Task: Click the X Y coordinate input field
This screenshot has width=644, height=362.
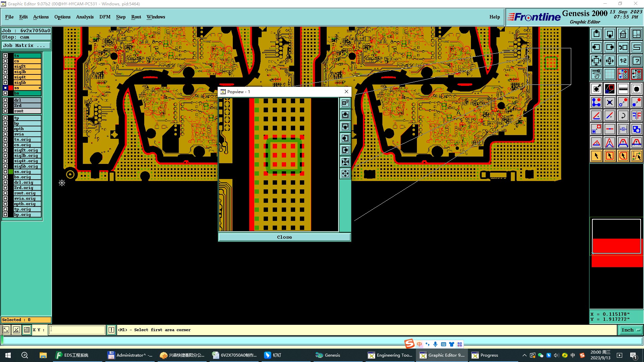Action: pos(77,330)
